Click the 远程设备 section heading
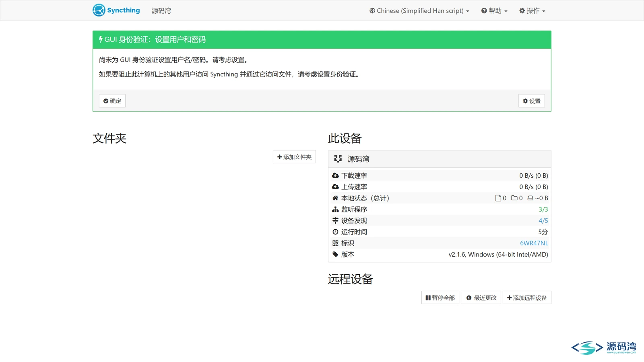The height and width of the screenshot is (362, 644). pyautogui.click(x=351, y=279)
